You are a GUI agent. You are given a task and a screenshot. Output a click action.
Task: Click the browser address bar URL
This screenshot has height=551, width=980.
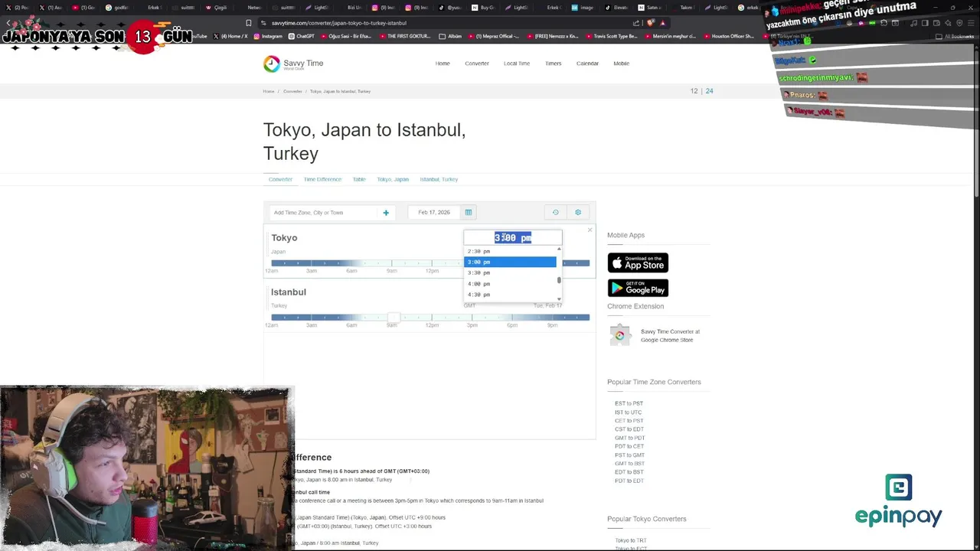tap(339, 23)
